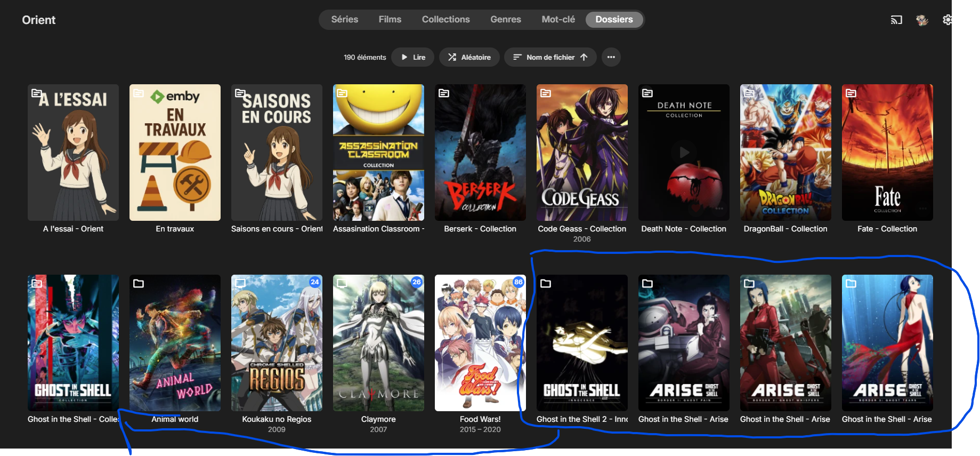Click the folder icon on DragonBall card
The image size is (980, 456).
749,93
